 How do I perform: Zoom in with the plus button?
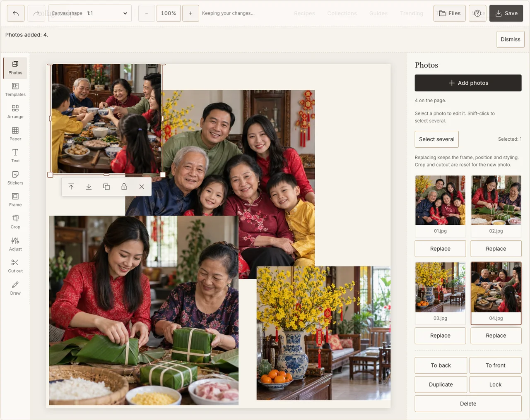click(x=190, y=13)
